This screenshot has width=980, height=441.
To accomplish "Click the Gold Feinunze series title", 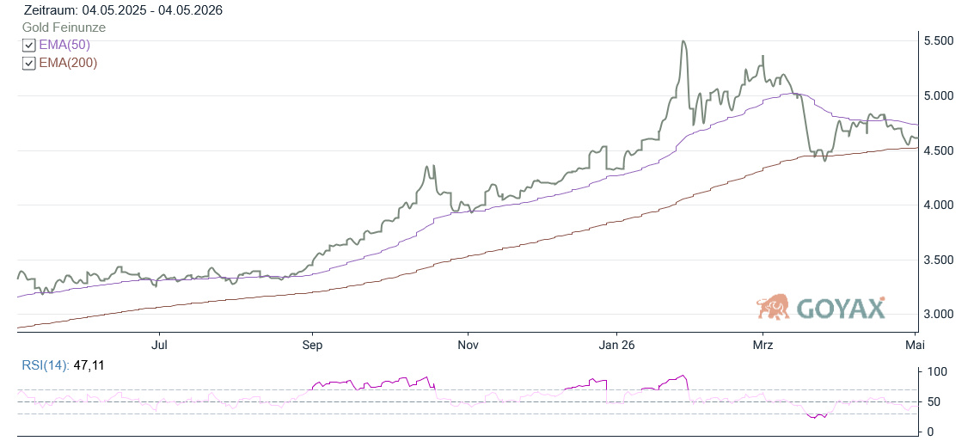I will (64, 28).
